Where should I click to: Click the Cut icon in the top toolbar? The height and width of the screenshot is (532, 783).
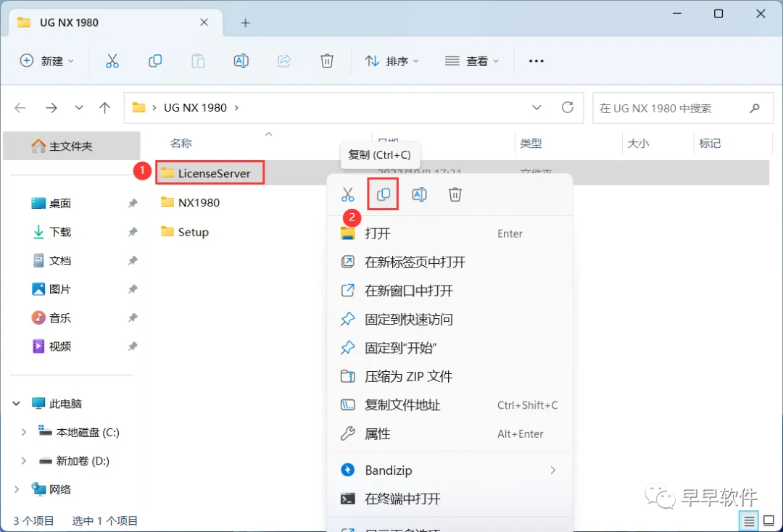112,61
